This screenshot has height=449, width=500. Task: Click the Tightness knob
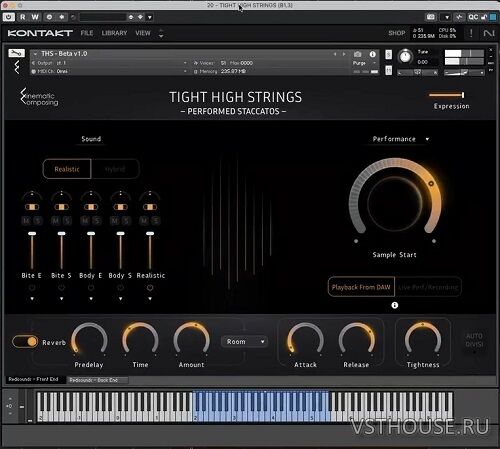423,339
